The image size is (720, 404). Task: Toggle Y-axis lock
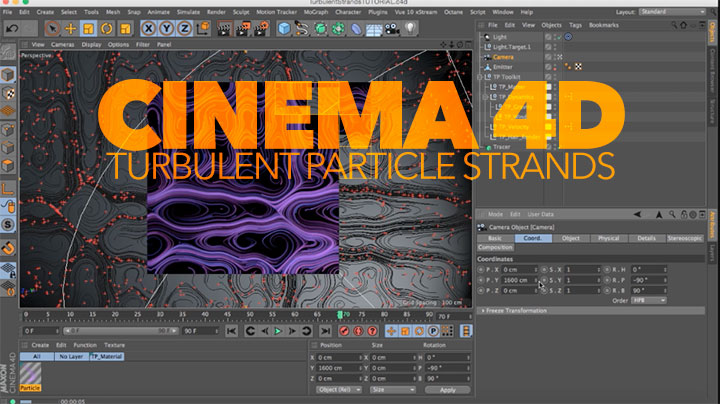point(166,29)
